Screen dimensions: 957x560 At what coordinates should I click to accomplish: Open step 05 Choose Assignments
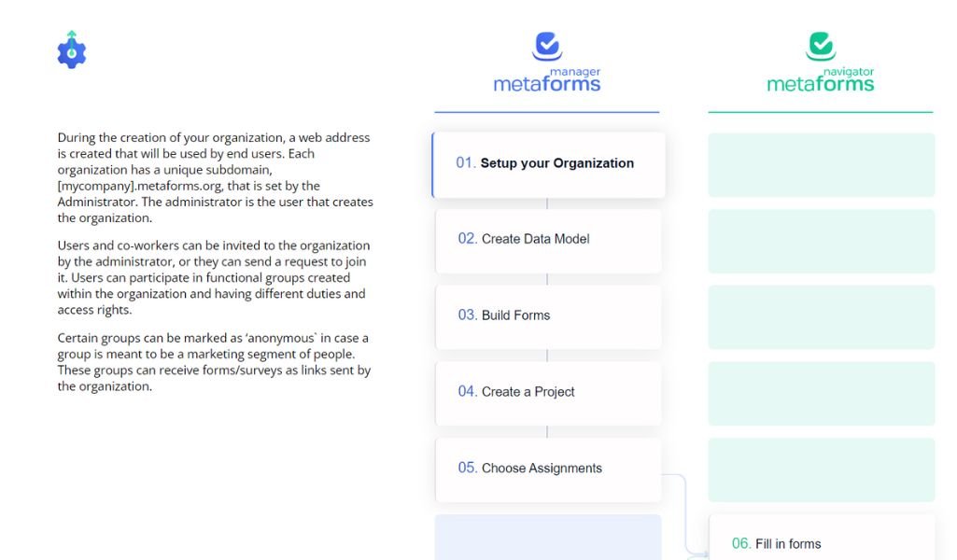(548, 469)
